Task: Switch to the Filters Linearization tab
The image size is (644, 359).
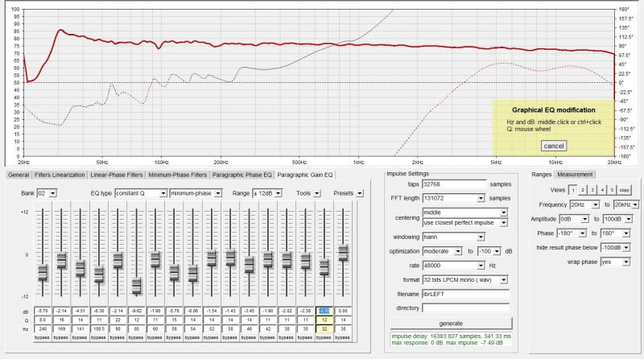Action: [x=60, y=174]
